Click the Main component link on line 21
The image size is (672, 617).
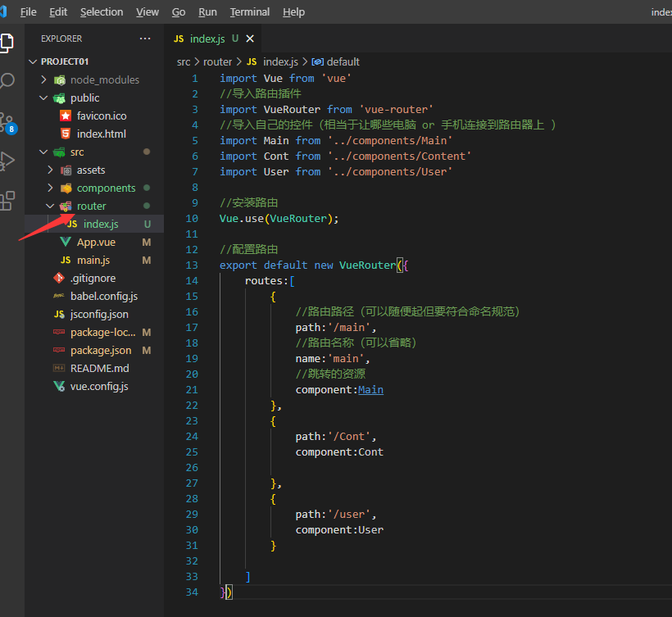370,389
